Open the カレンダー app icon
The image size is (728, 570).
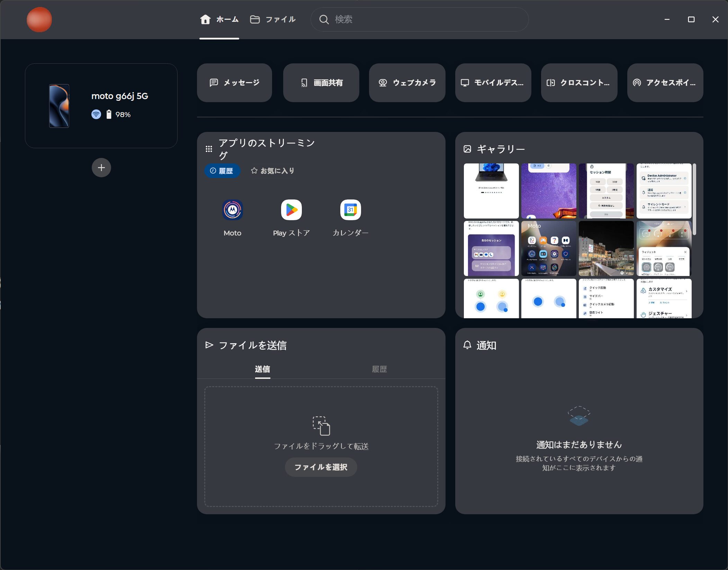(x=350, y=210)
